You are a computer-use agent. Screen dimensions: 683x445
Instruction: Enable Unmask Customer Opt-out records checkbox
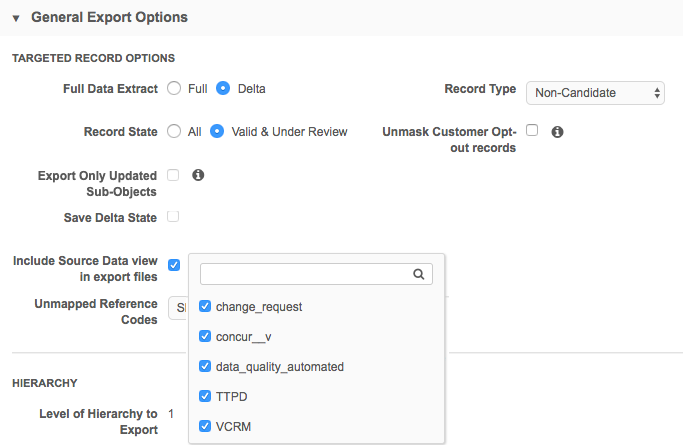[532, 130]
